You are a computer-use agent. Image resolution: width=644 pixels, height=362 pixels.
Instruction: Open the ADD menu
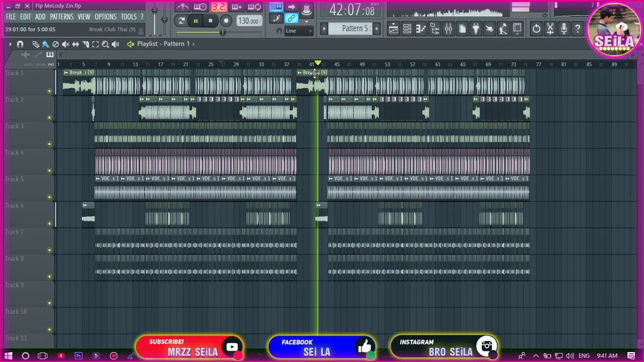click(40, 17)
